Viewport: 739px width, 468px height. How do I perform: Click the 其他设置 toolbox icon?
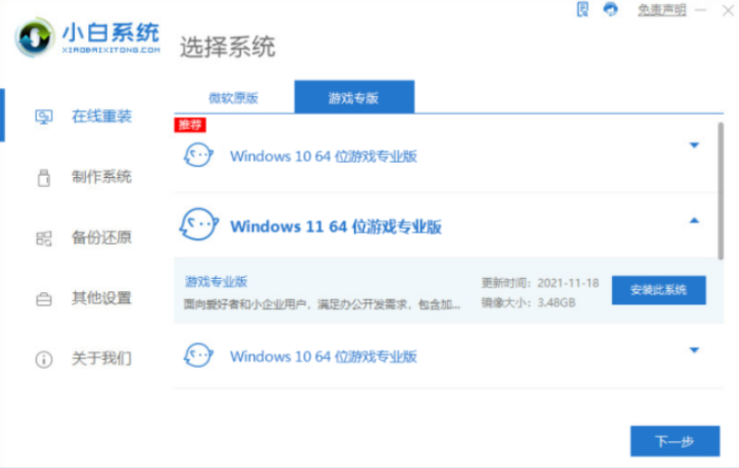tap(44, 299)
